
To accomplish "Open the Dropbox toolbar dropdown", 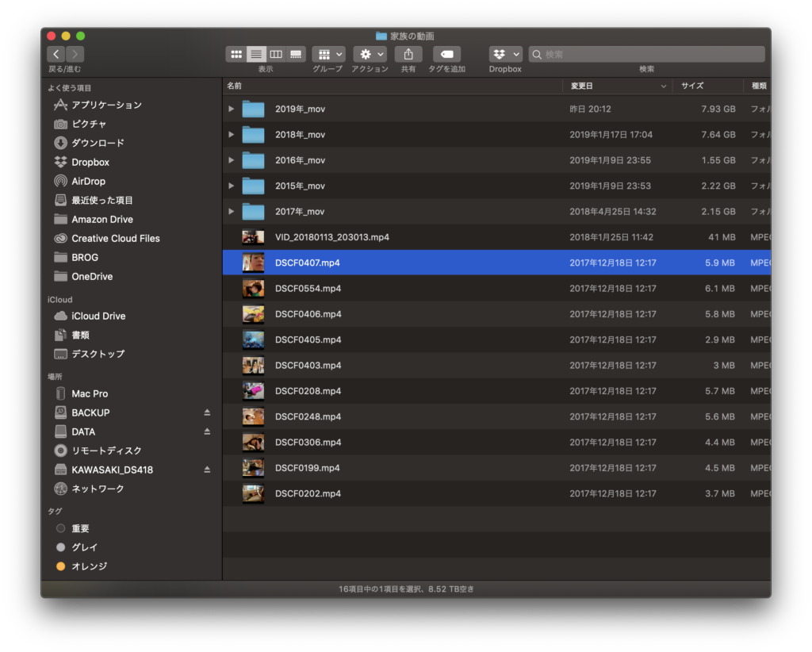I will [505, 54].
